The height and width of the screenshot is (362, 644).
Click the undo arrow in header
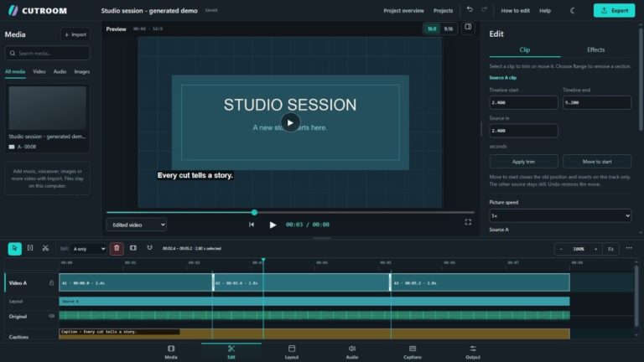pyautogui.click(x=470, y=9)
